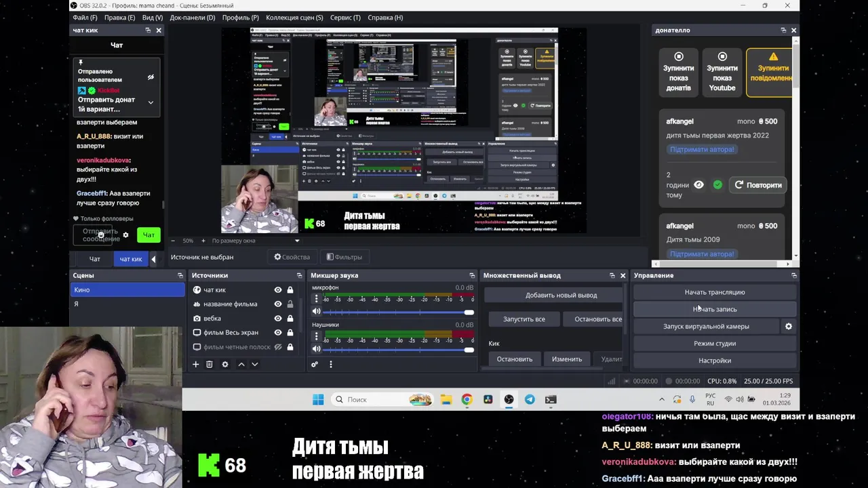Open the chat settings gear in the чат кик dock
The image size is (868, 488).
[125, 235]
